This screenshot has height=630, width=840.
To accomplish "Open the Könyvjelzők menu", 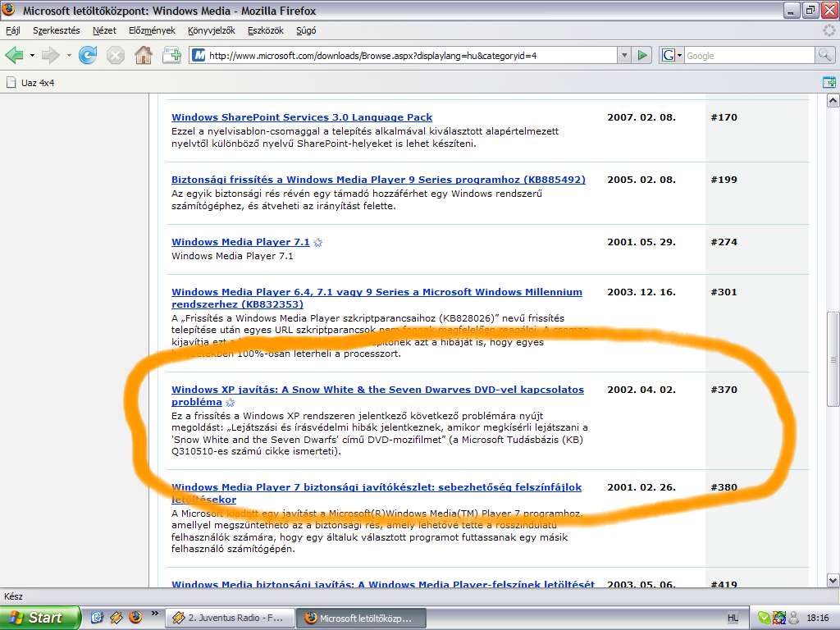I will (212, 30).
